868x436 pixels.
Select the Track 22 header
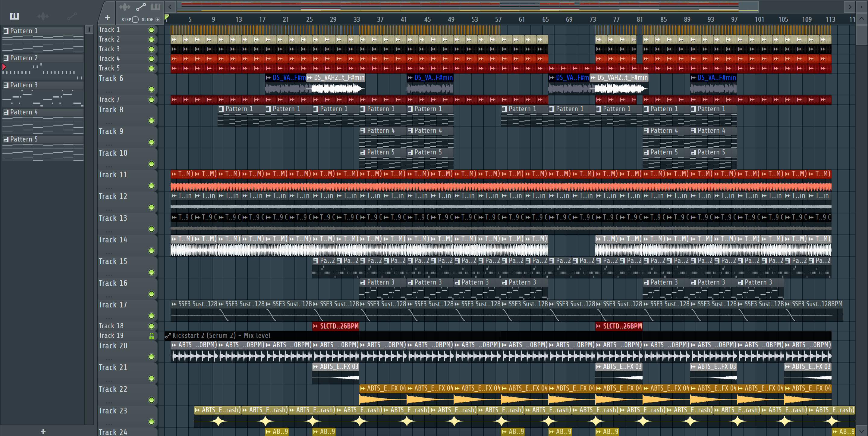[127, 395]
